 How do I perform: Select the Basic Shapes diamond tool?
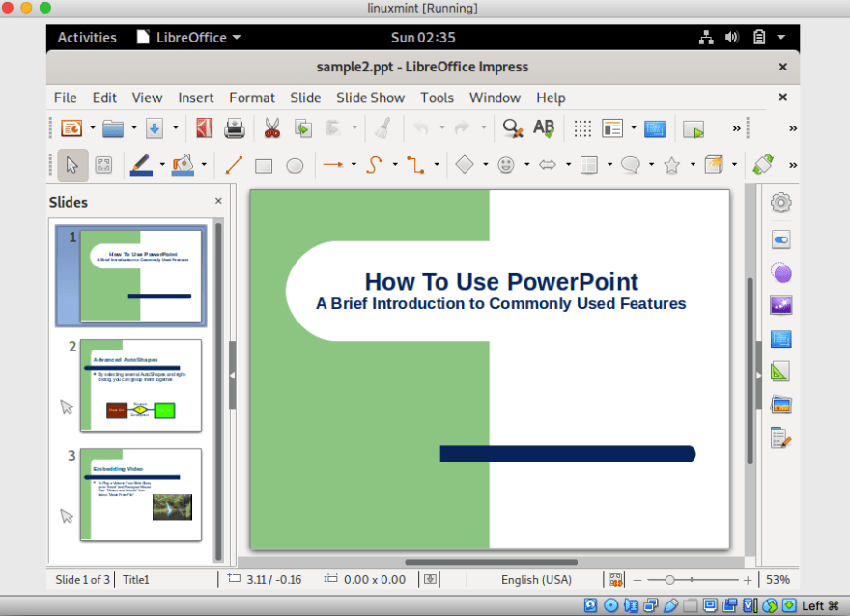tap(465, 164)
